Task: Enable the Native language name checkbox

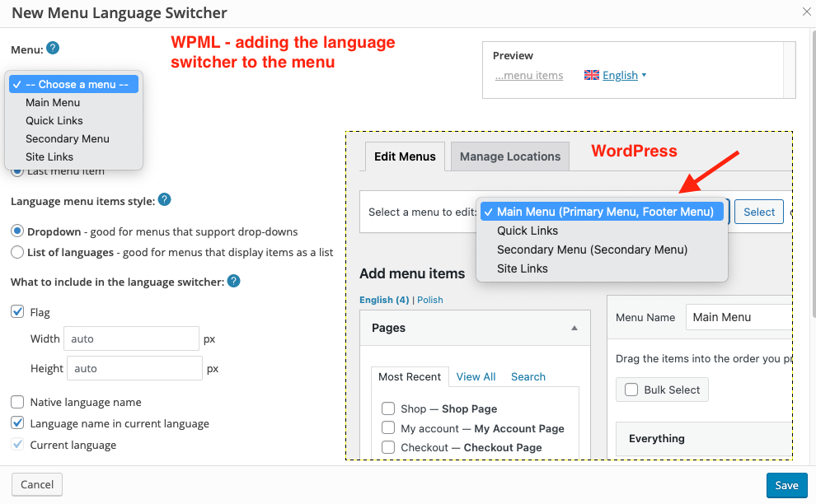Action: pos(17,402)
